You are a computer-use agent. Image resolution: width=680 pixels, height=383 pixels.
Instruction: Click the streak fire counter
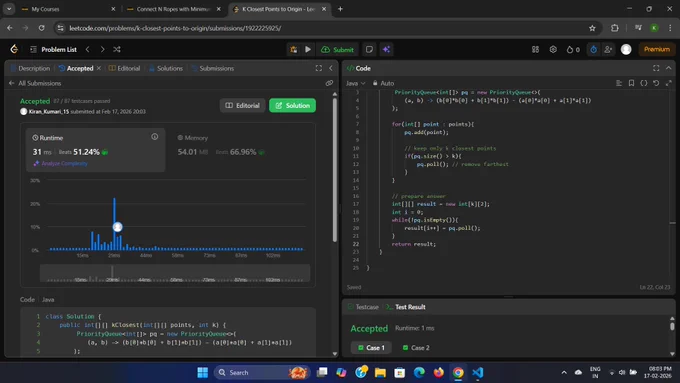(573, 49)
